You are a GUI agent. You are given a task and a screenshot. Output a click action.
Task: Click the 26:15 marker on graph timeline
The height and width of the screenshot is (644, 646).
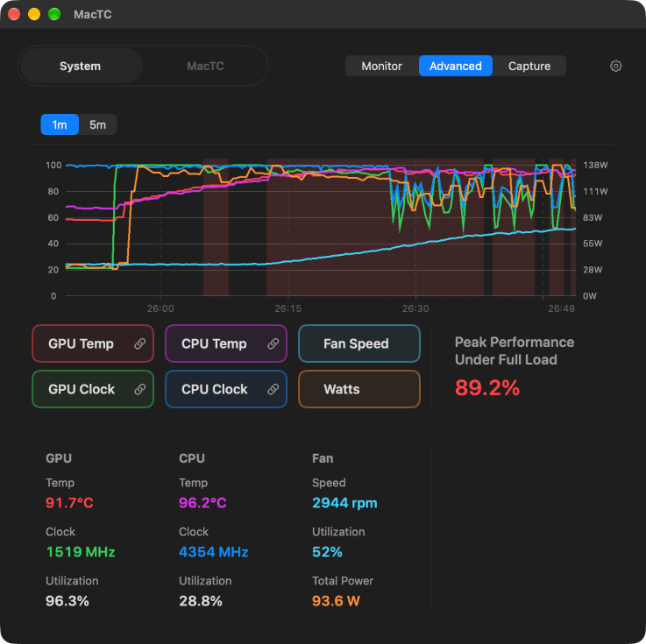tap(288, 308)
